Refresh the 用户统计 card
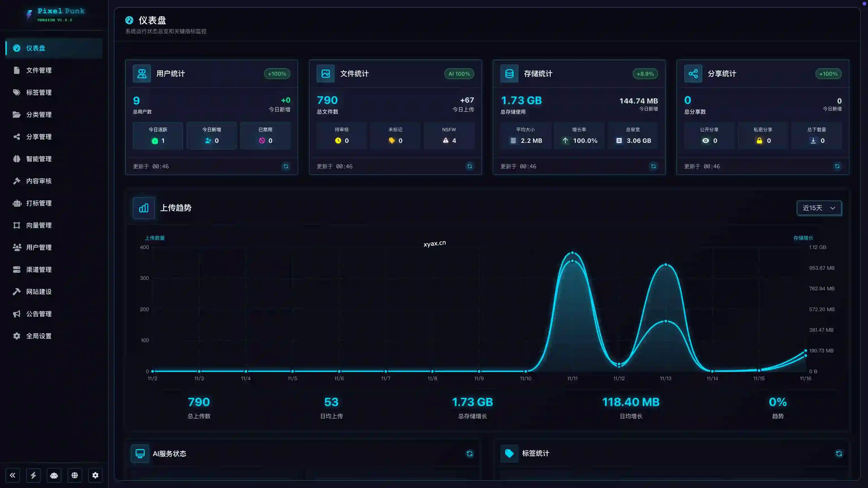 [286, 166]
